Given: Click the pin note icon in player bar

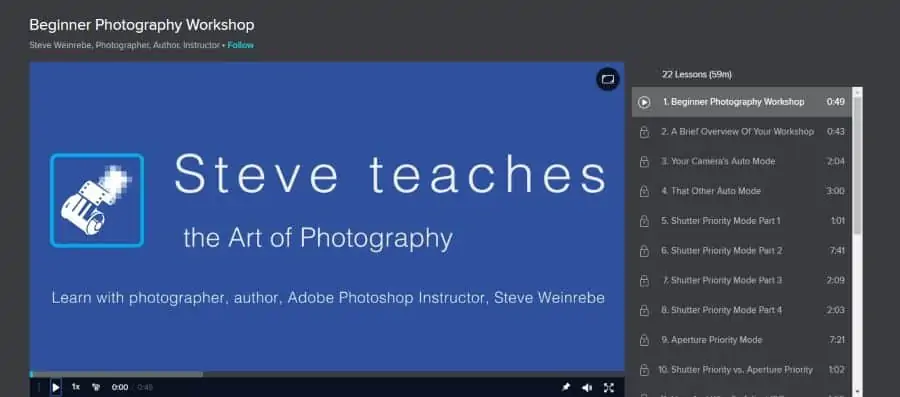Looking at the screenshot, I should tap(565, 387).
